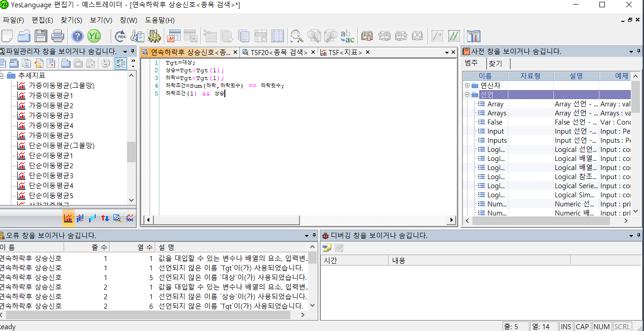Open help with the blue question mark icon
The image size is (644, 331).
click(x=78, y=36)
